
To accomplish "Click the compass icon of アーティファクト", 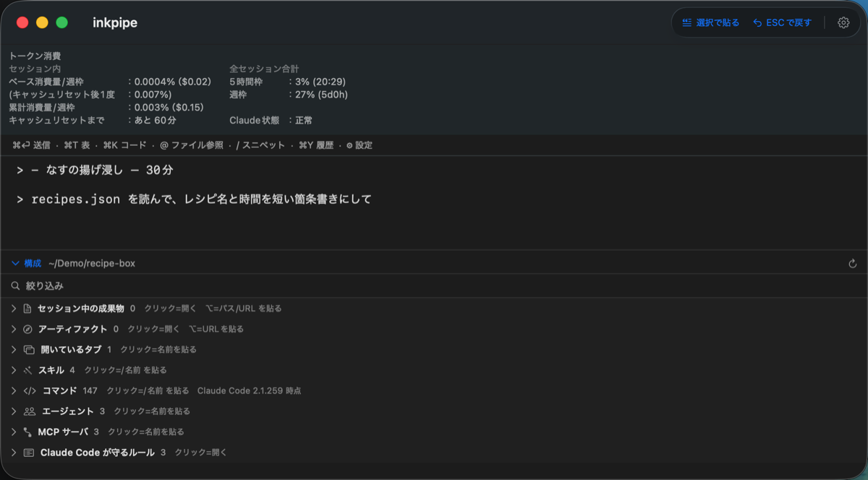I will tap(27, 329).
